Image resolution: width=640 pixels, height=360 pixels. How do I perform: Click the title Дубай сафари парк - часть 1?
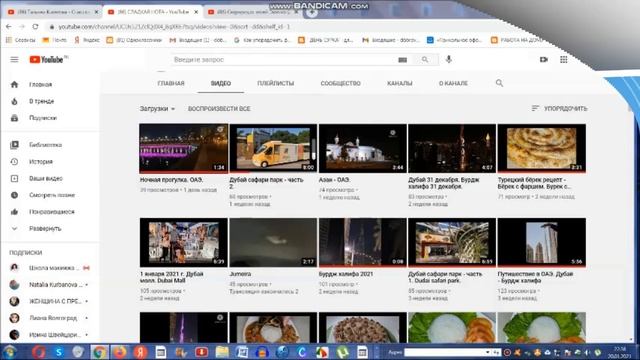click(445, 277)
